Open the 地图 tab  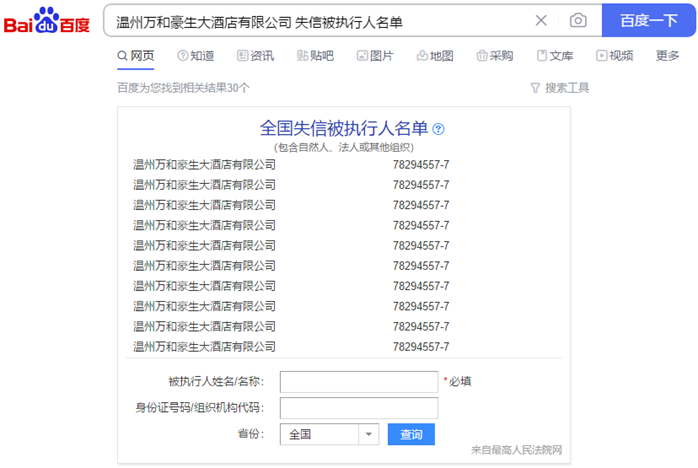point(435,56)
